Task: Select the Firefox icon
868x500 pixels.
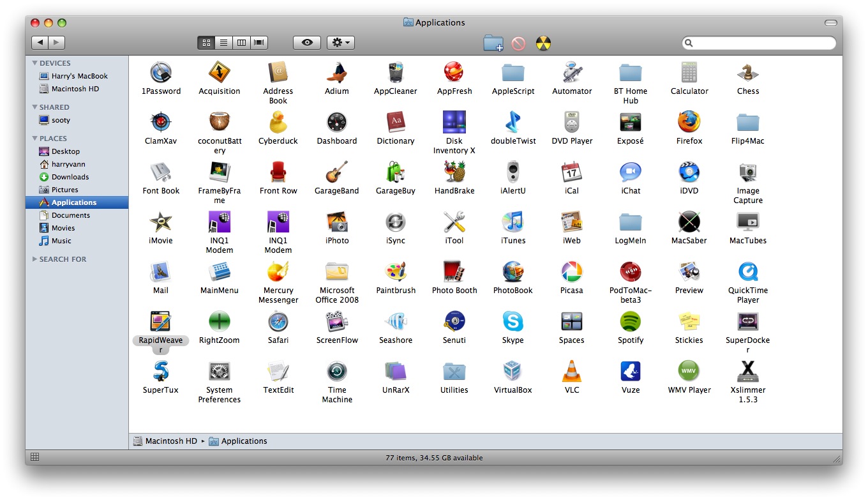Action: tap(689, 122)
